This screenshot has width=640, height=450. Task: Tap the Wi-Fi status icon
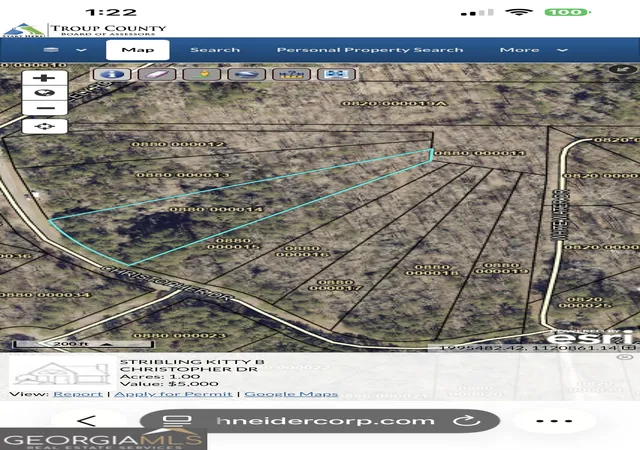518,12
